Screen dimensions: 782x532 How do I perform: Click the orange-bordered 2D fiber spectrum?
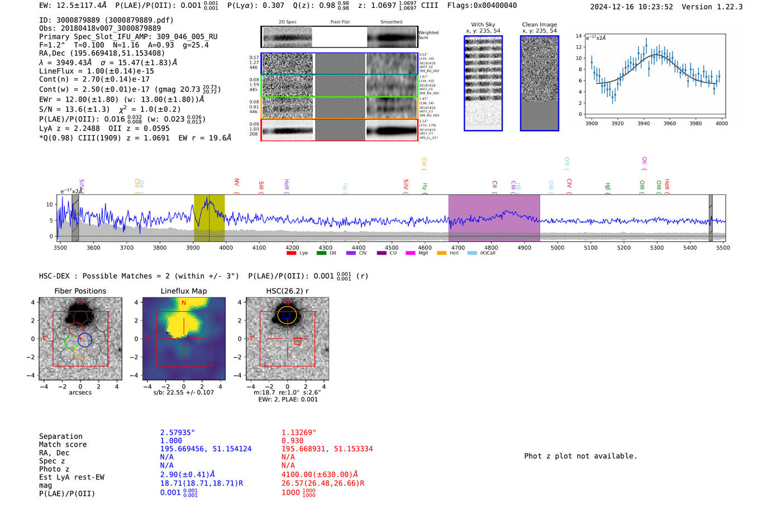[339, 108]
